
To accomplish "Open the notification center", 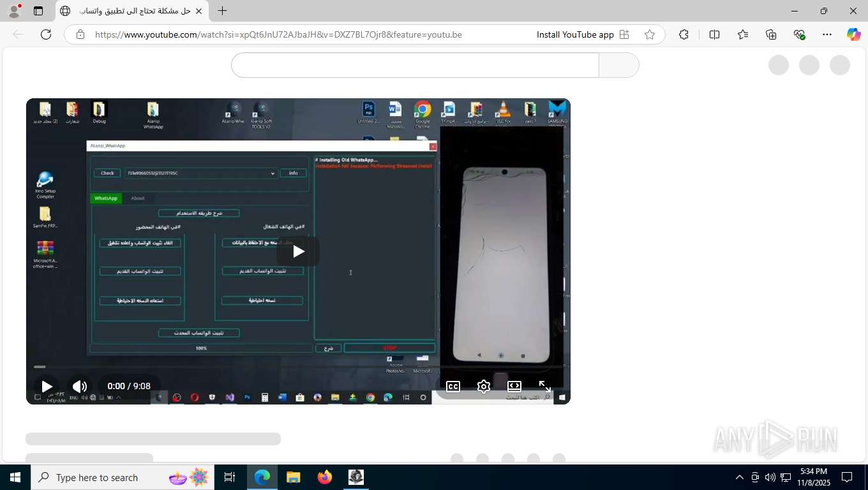I will [847, 477].
